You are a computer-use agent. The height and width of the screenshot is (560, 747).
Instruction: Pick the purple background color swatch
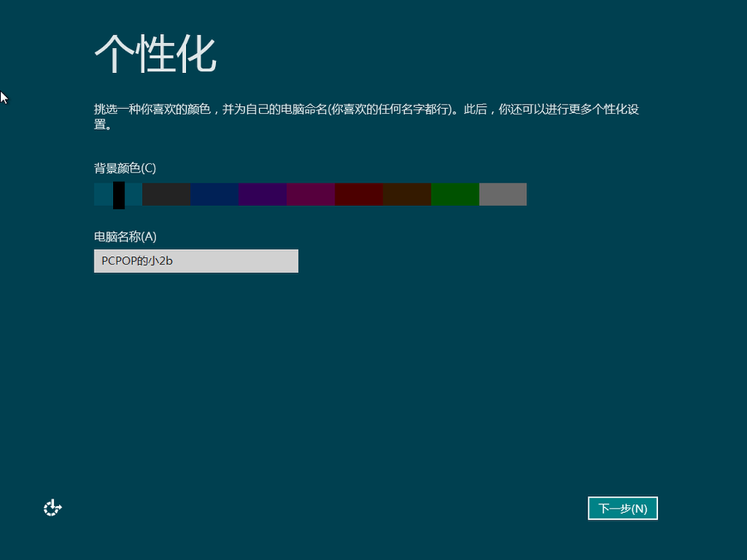262,194
